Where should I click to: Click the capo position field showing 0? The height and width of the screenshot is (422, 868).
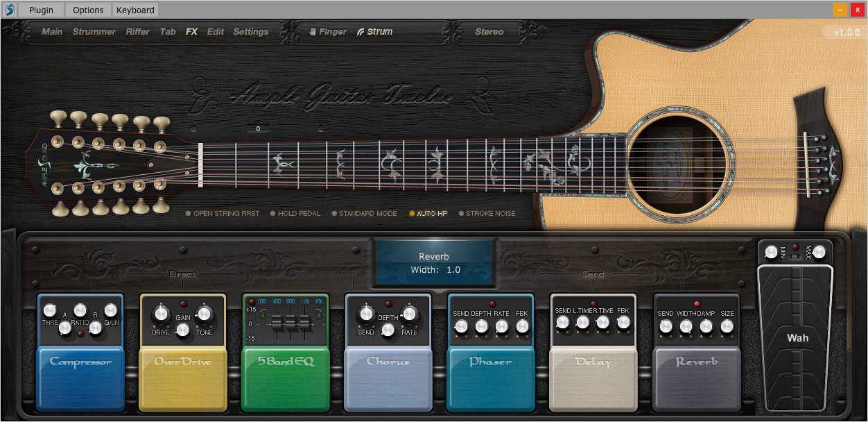[x=258, y=129]
